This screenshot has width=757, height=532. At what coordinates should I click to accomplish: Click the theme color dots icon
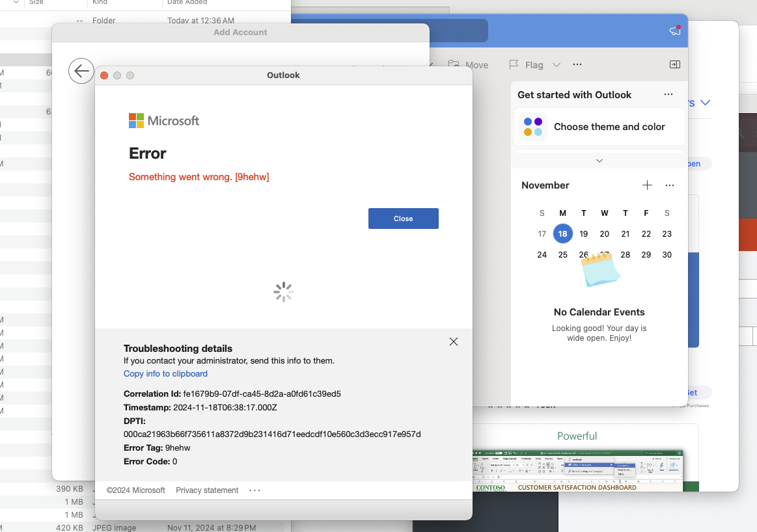[533, 127]
